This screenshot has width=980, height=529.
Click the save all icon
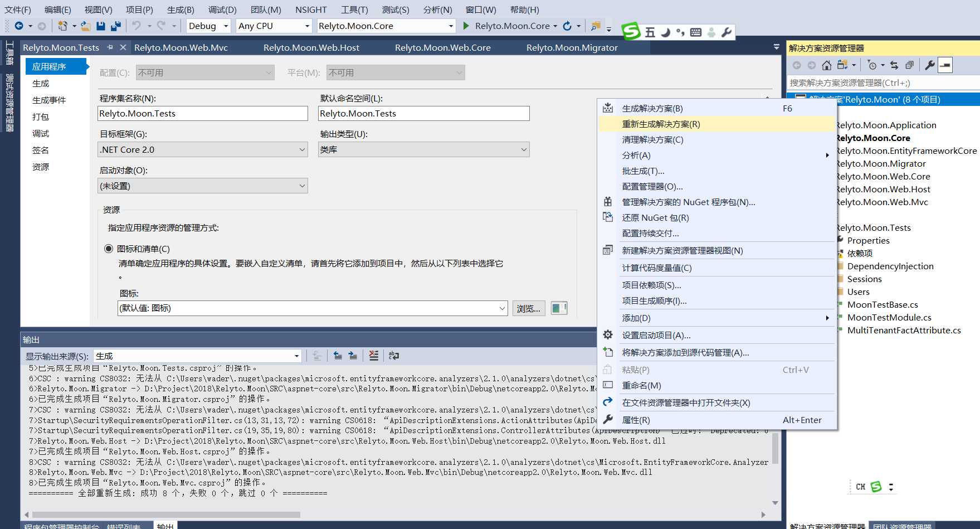116,26
